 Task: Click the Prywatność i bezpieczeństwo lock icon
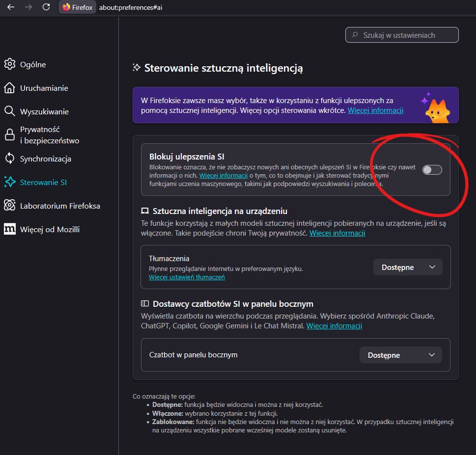coord(10,134)
